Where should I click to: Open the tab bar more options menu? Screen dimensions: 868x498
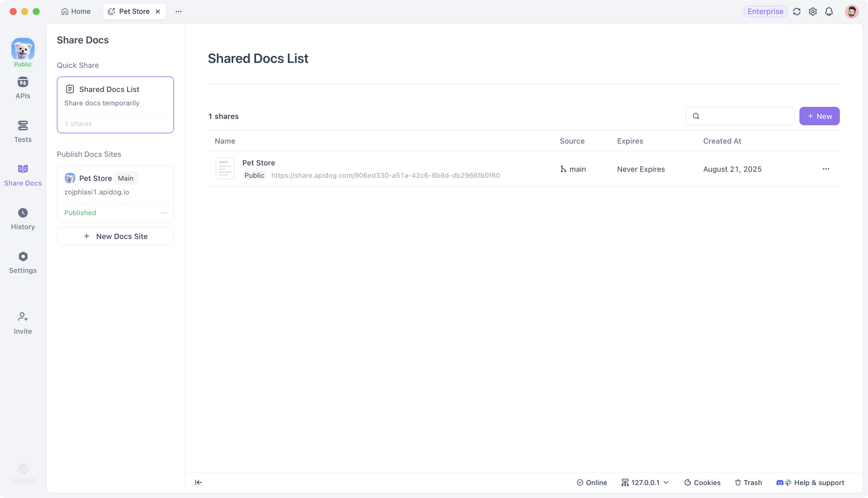(x=178, y=12)
